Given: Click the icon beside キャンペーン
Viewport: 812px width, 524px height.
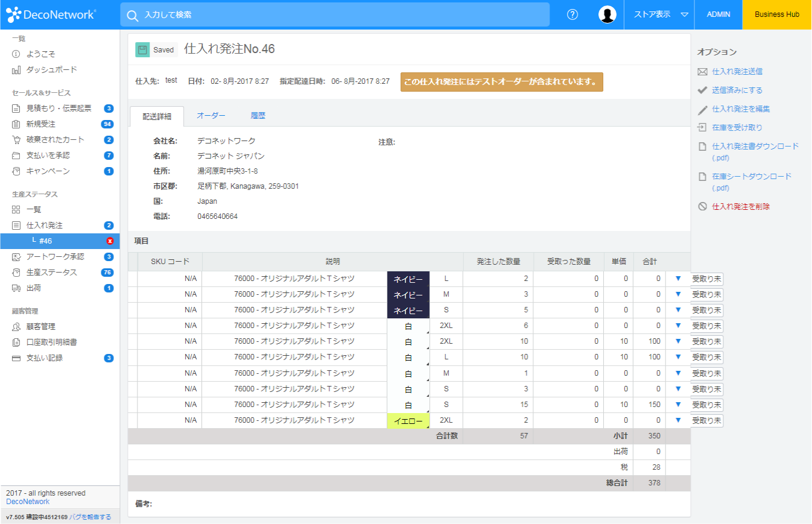Looking at the screenshot, I should (16, 171).
